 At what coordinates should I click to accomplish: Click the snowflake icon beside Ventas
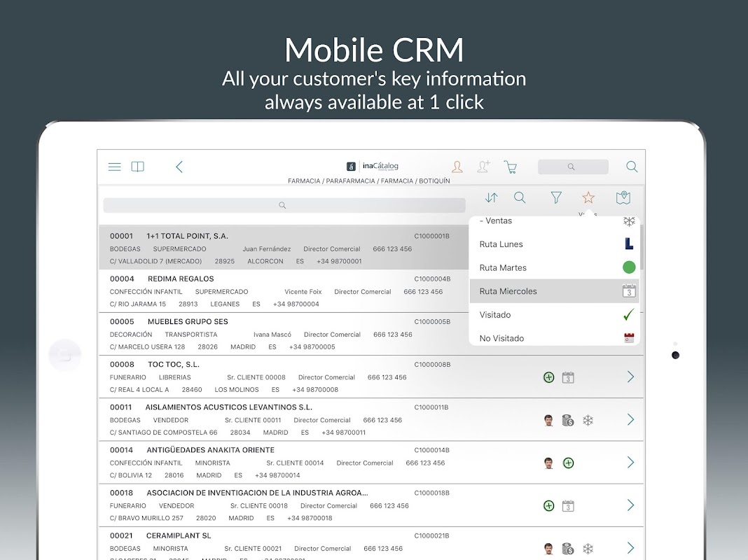tap(629, 222)
